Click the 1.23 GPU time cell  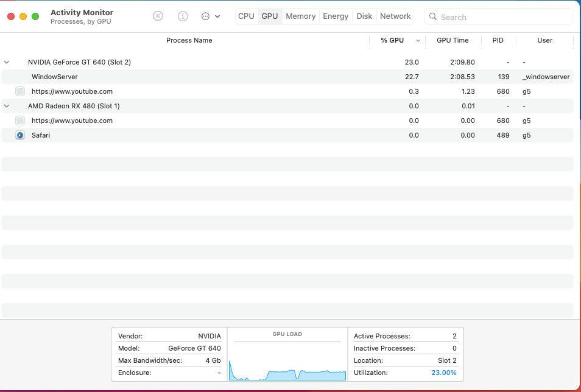pyautogui.click(x=468, y=91)
